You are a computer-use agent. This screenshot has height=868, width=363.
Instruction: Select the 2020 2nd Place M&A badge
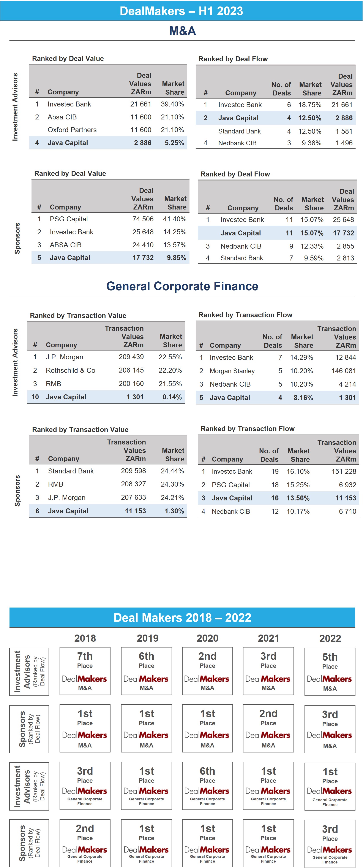point(207,671)
